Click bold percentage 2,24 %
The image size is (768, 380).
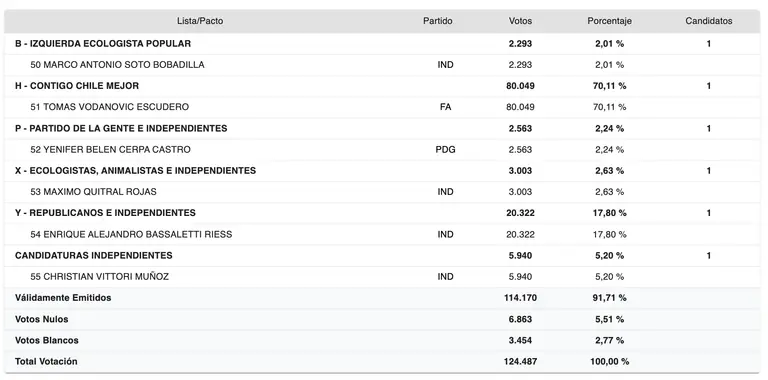click(x=610, y=128)
